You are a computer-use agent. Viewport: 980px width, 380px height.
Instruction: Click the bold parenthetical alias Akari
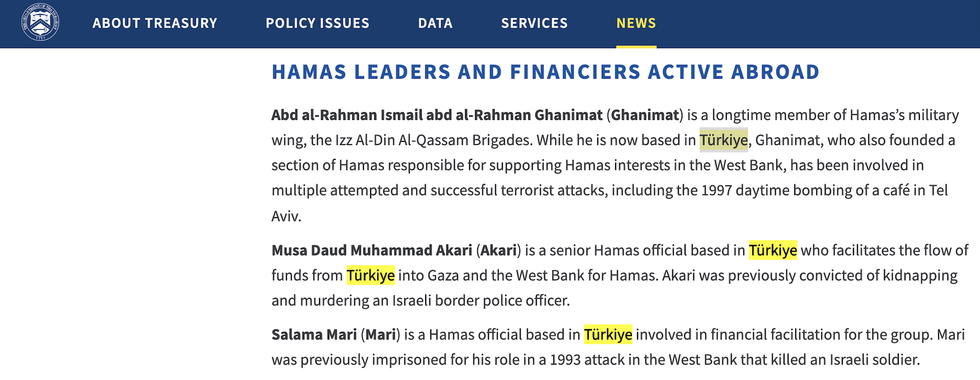(x=499, y=250)
